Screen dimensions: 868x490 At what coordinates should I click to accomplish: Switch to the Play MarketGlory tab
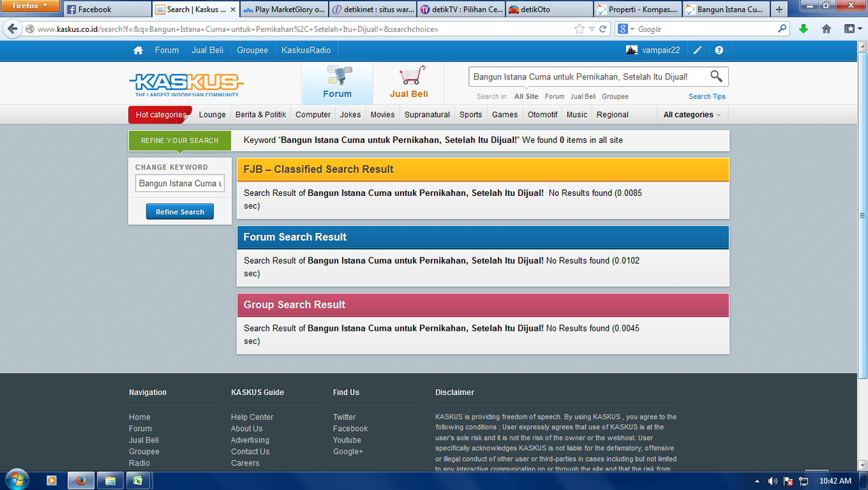pos(283,9)
